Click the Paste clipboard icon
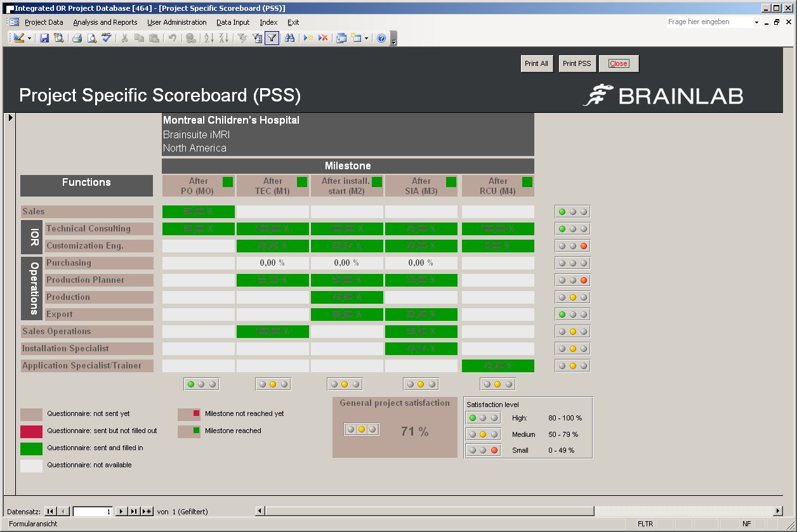The height and width of the screenshot is (532, 797). (x=154, y=38)
